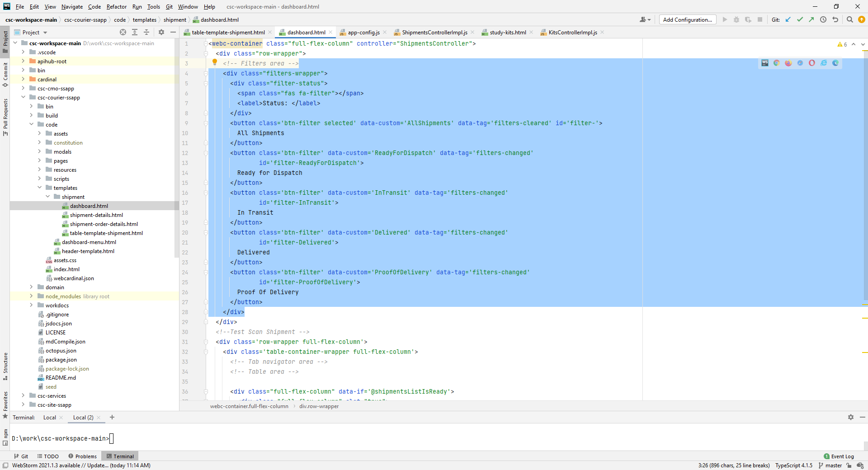Open the Structure tool window
Image resolution: width=868 pixels, height=470 pixels.
5,369
